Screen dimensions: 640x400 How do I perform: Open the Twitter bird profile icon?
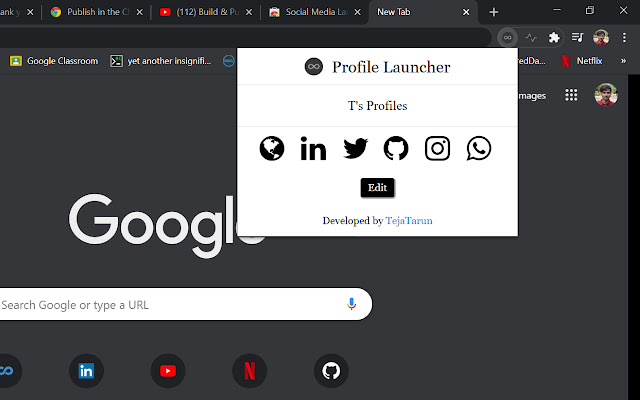[x=355, y=148]
